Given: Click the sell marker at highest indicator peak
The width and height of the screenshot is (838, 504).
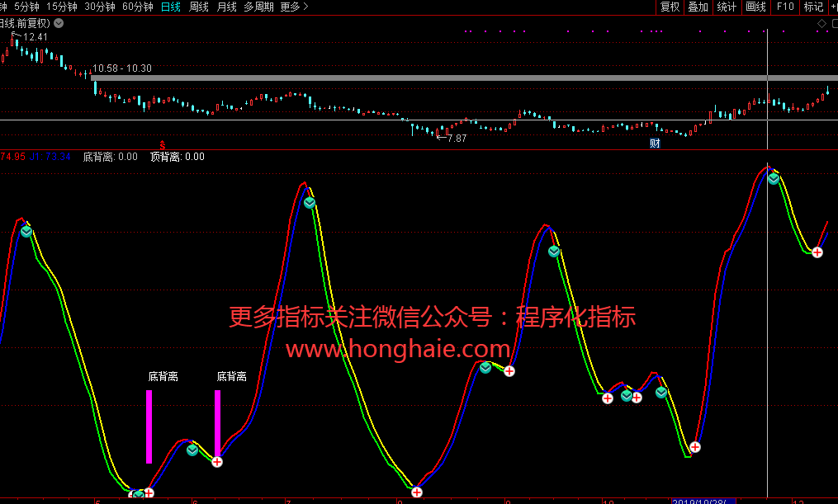Looking at the screenshot, I should (x=774, y=178).
